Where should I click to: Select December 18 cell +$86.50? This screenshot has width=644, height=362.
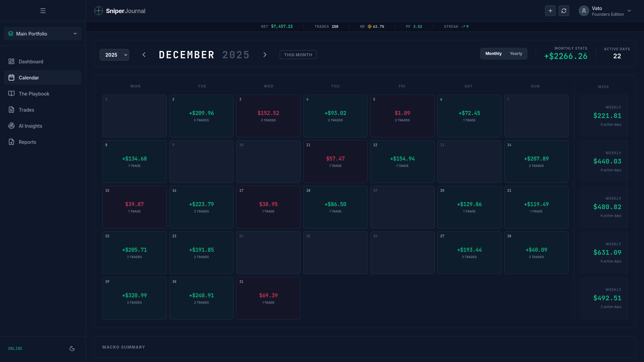click(335, 207)
